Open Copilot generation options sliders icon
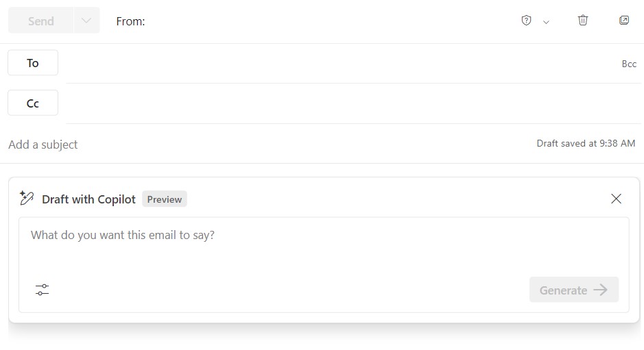 [43, 290]
